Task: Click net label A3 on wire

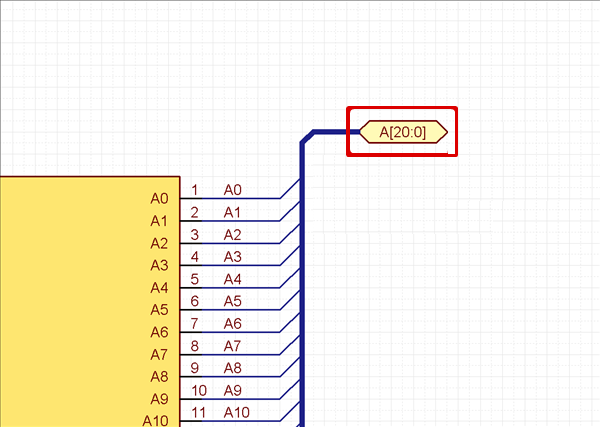Action: pos(233,257)
